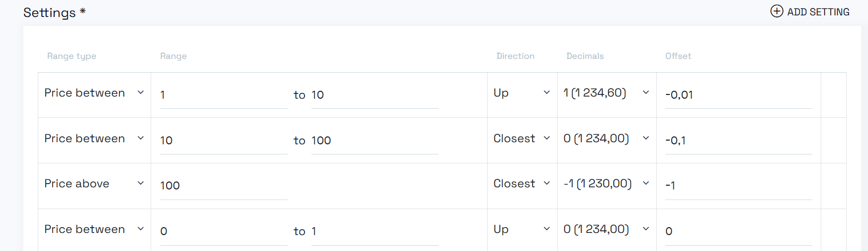Click the plus icon beside Add Setting

(776, 11)
